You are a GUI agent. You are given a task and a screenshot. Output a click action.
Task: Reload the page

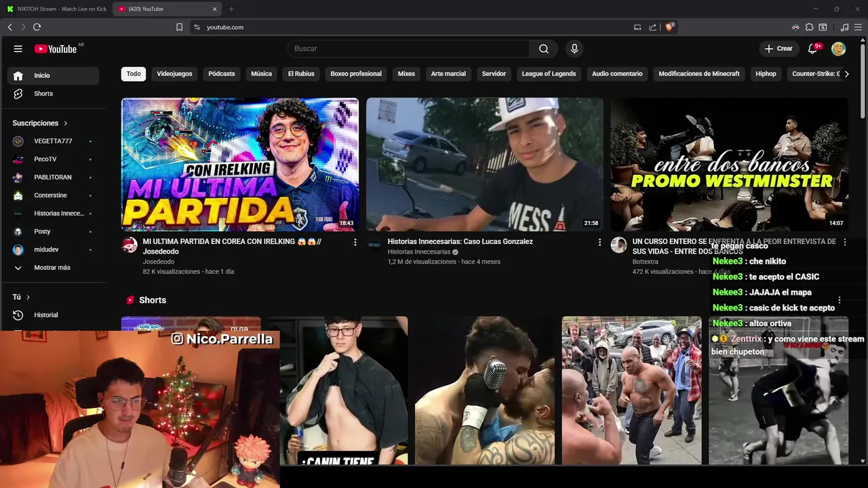point(37,27)
